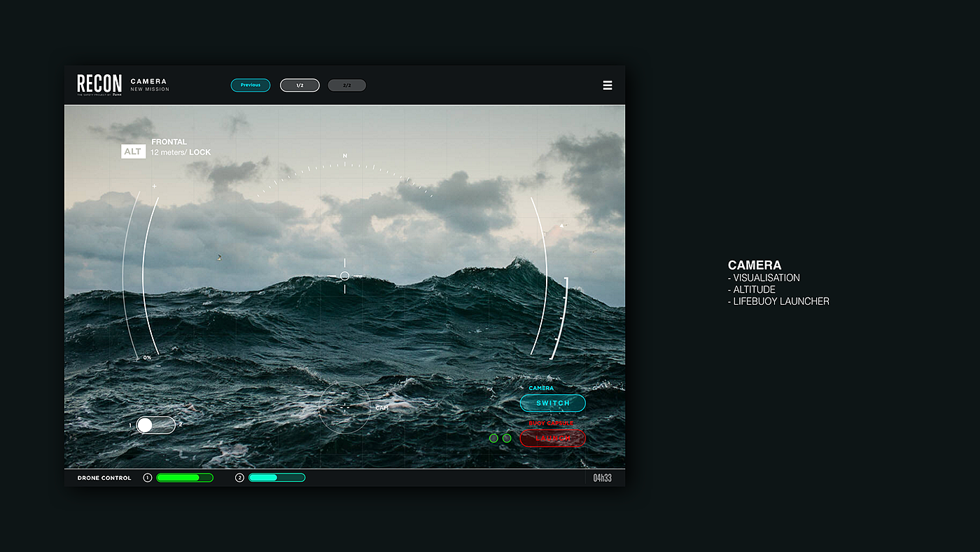Screen dimensions: 980x552
Task: Click the DRONE CONTROL label
Action: point(104,478)
